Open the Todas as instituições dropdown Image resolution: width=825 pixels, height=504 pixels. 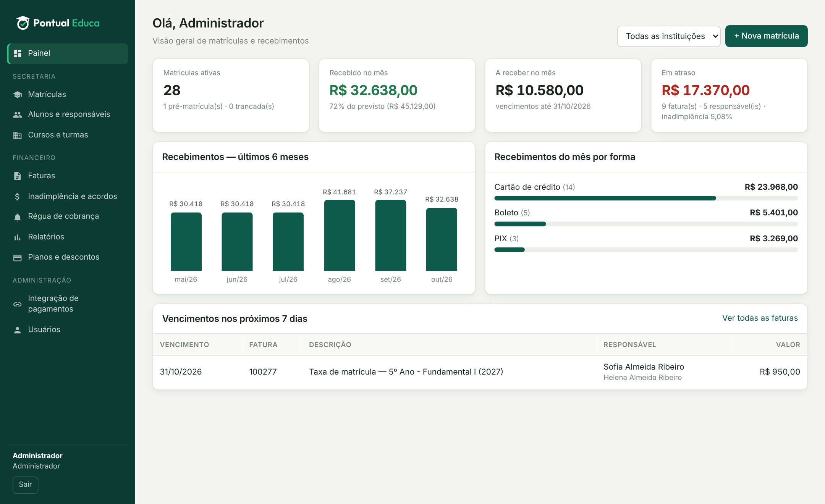669,36
